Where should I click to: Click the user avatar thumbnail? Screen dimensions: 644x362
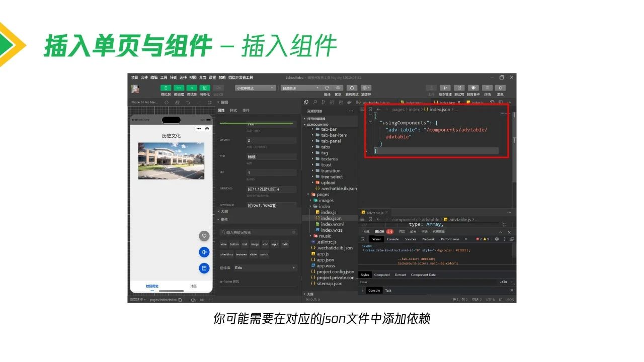(x=135, y=89)
